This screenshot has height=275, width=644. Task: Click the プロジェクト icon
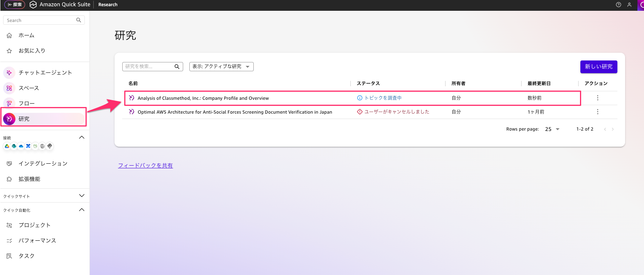coord(9,225)
